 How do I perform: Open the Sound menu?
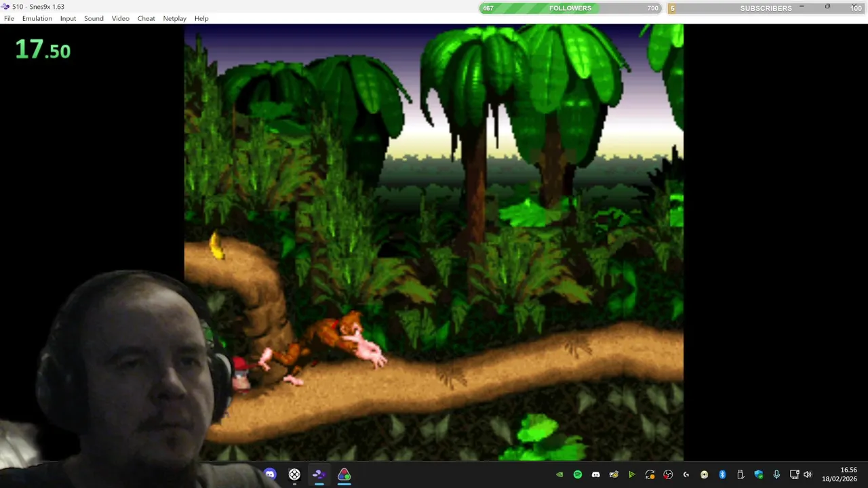[94, 18]
